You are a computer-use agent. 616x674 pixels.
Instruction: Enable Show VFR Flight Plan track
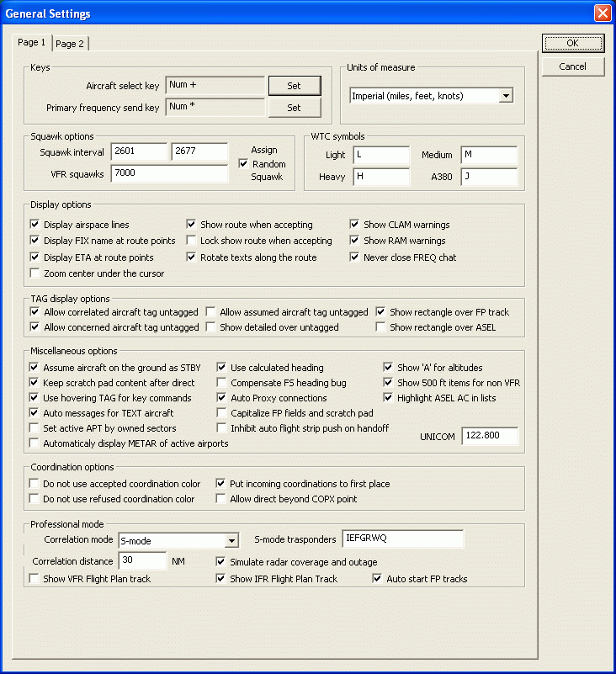click(x=34, y=578)
